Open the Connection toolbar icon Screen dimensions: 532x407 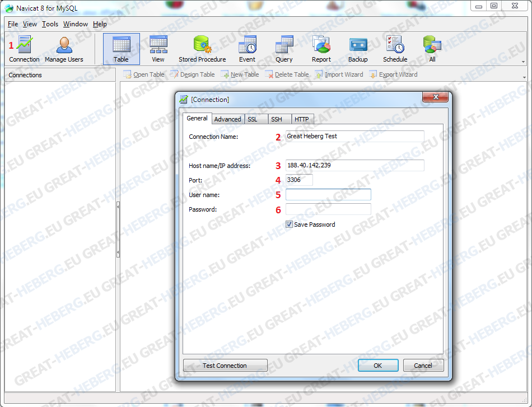tap(24, 49)
